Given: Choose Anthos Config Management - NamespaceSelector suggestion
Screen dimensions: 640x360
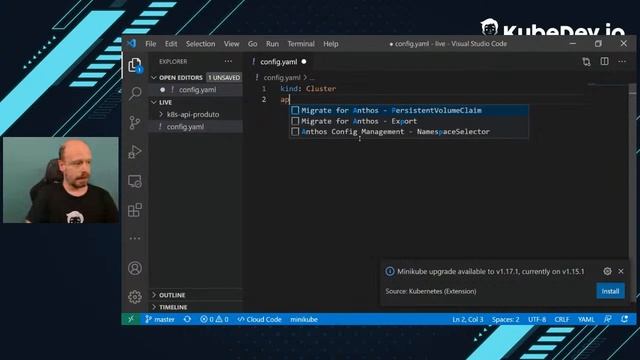Looking at the screenshot, I should [x=409, y=131].
